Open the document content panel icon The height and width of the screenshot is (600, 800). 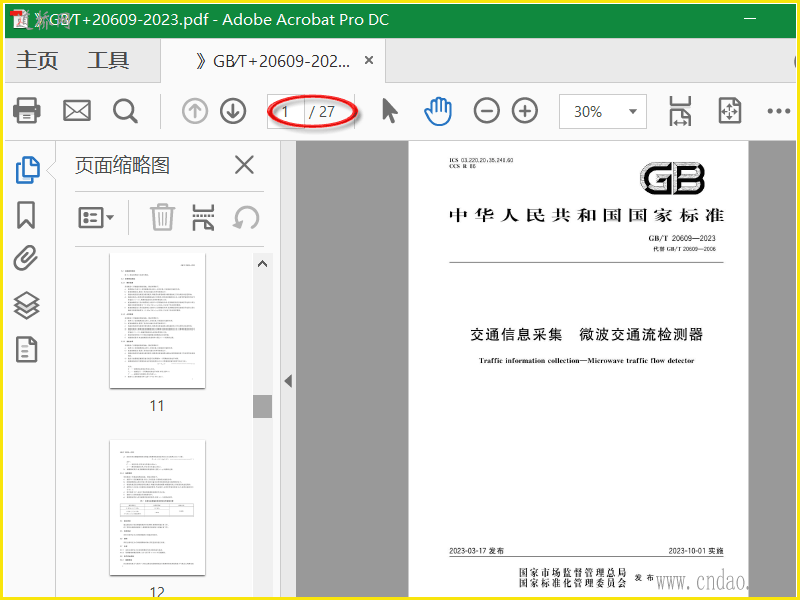[x=27, y=349]
